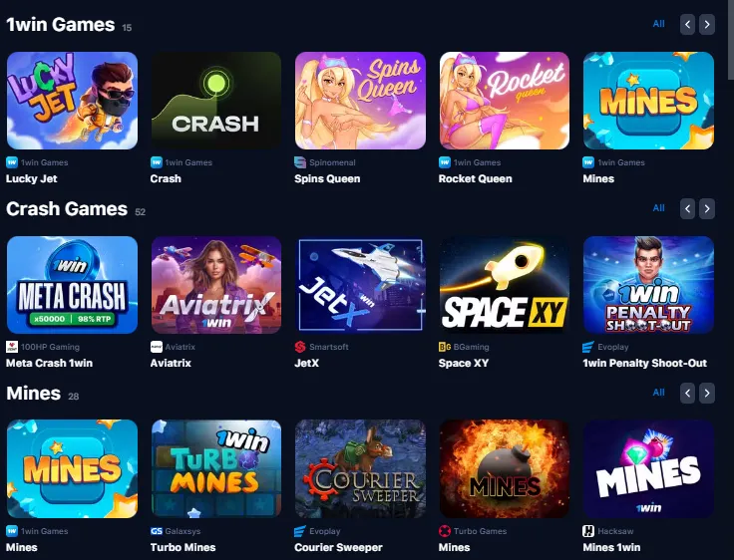Screen dimensions: 734x560
Task: Open All link for Mines section
Action: tap(658, 393)
